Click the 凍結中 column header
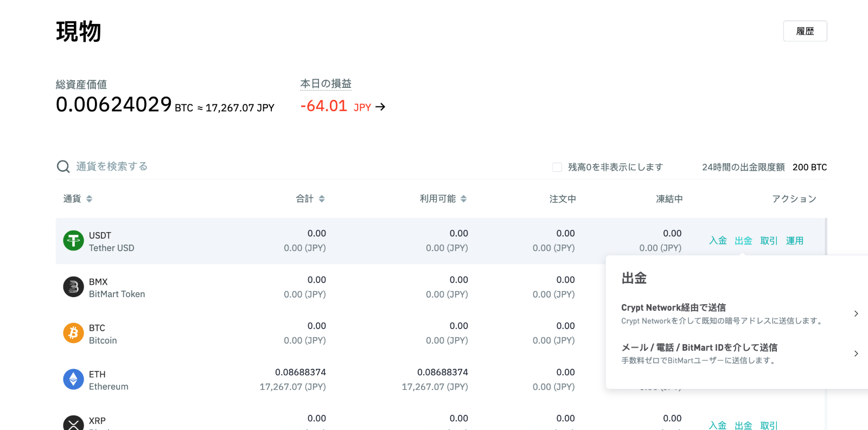The height and width of the screenshot is (430, 868). click(669, 199)
